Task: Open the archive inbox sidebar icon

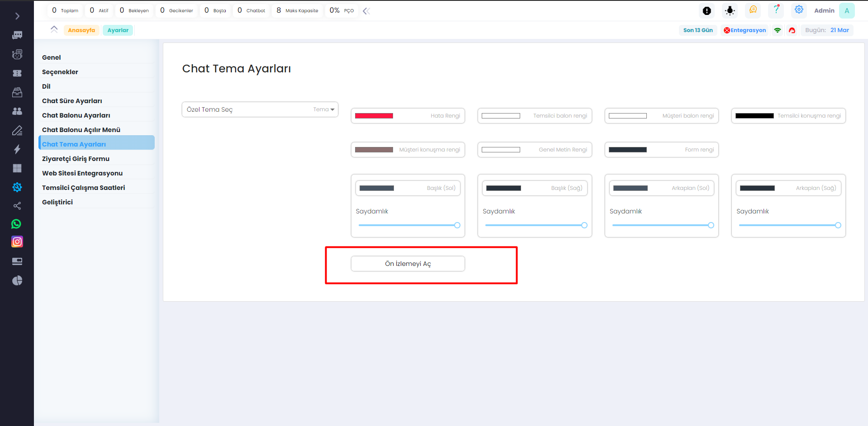Action: [x=17, y=92]
